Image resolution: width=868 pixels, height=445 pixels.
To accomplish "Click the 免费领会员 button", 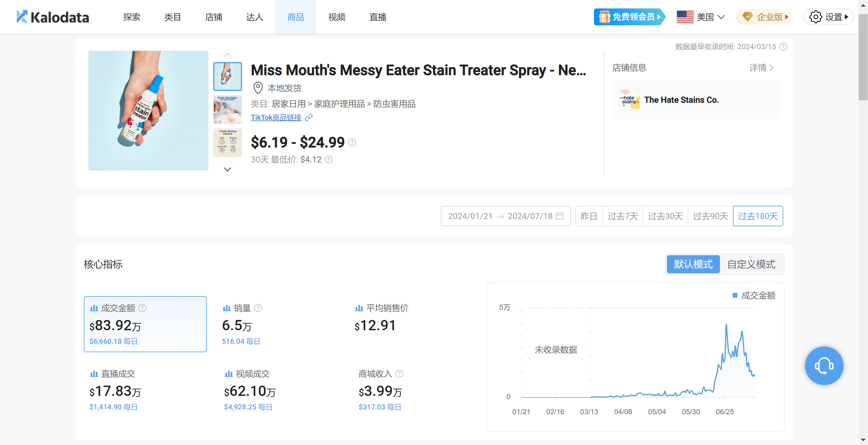I will click(x=629, y=17).
